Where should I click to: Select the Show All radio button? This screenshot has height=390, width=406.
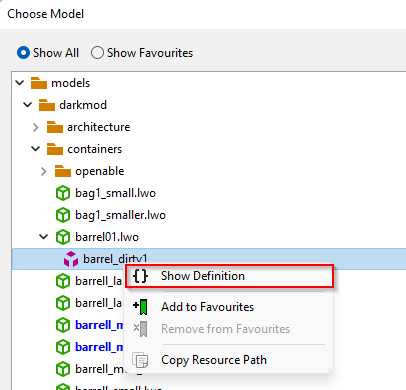tap(24, 53)
